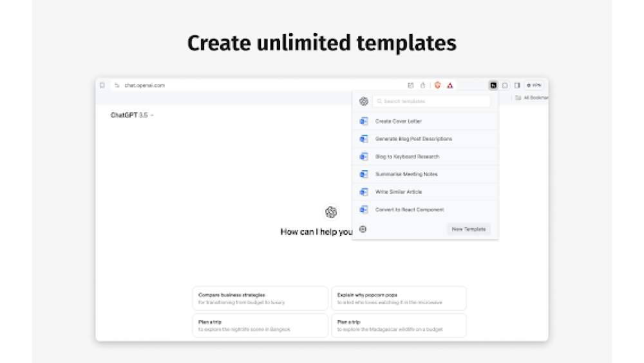Click icon beside Summarise Meeting Notes
This screenshot has height=363, width=644.
(x=364, y=174)
